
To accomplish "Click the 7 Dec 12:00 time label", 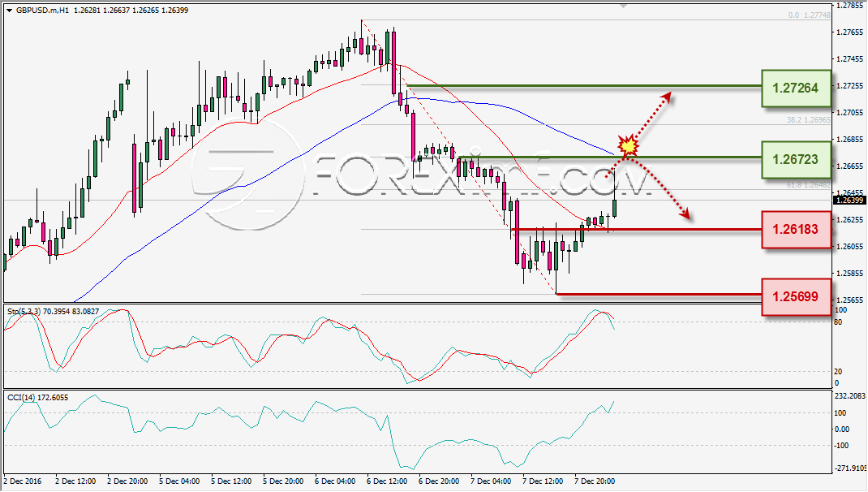I will click(x=543, y=481).
